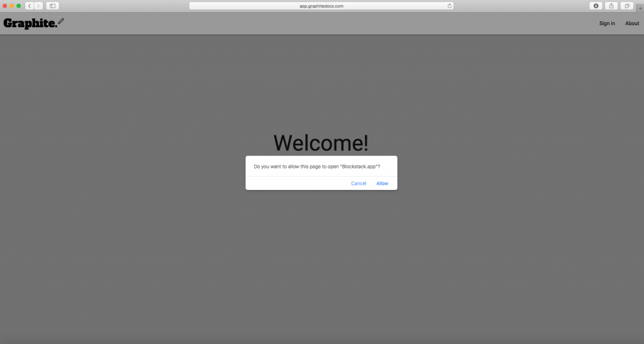Open the Safari share menu
Screen dimensions: 644x344
tap(611, 6)
